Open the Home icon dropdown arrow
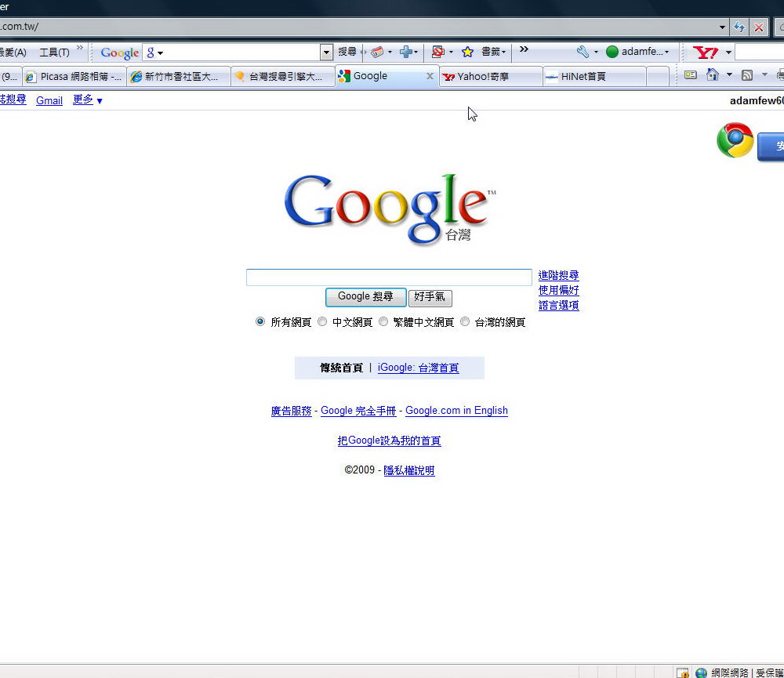The image size is (784, 678). click(729, 75)
